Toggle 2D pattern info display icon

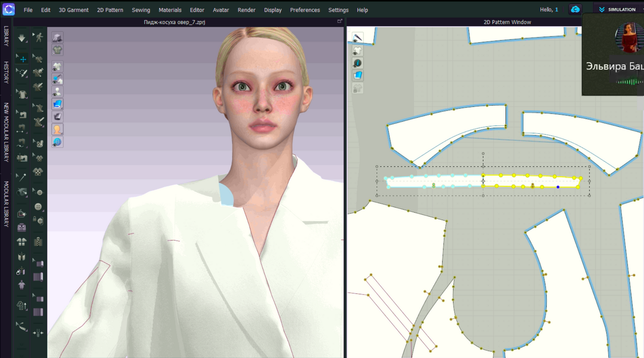click(357, 63)
